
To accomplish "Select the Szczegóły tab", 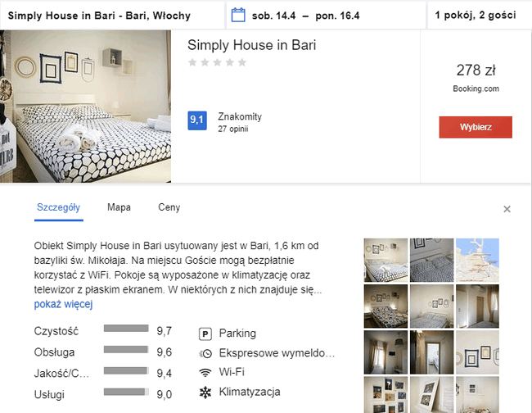I will 58,208.
